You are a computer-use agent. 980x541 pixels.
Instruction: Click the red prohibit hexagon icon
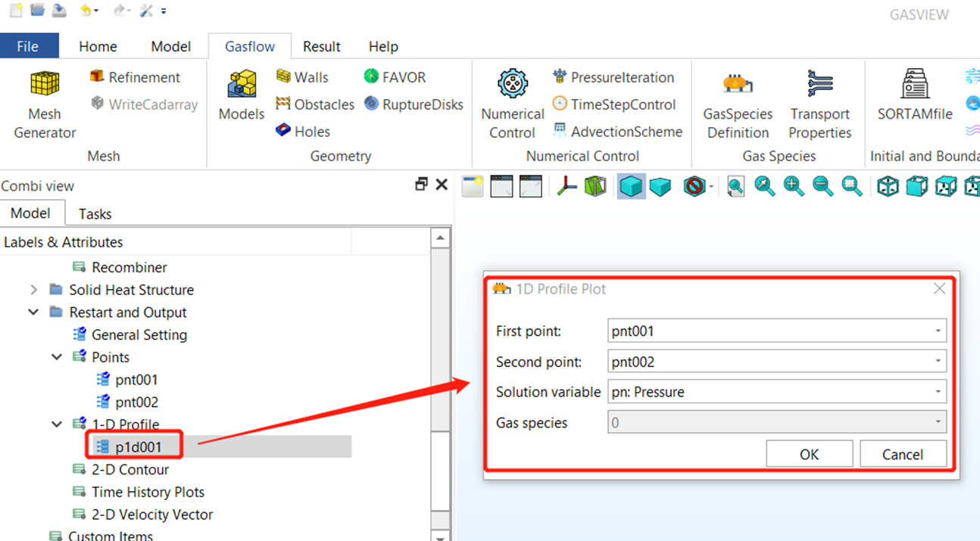click(x=694, y=185)
